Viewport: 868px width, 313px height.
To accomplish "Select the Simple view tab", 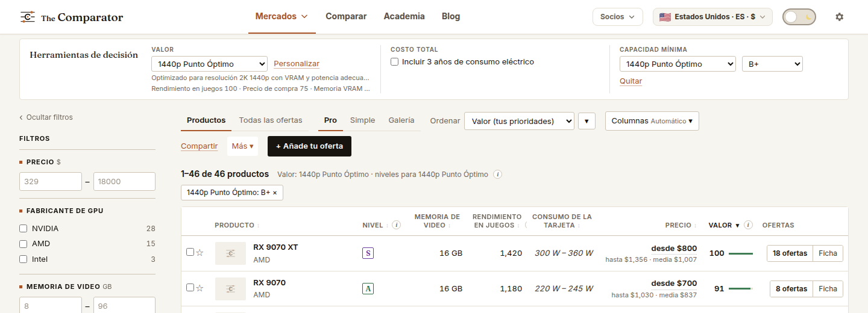I will click(x=362, y=120).
